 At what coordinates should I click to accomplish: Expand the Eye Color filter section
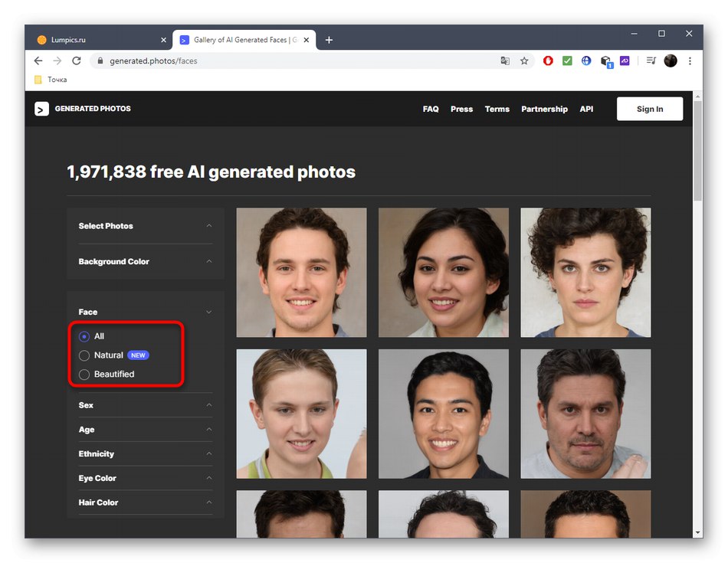coord(146,478)
